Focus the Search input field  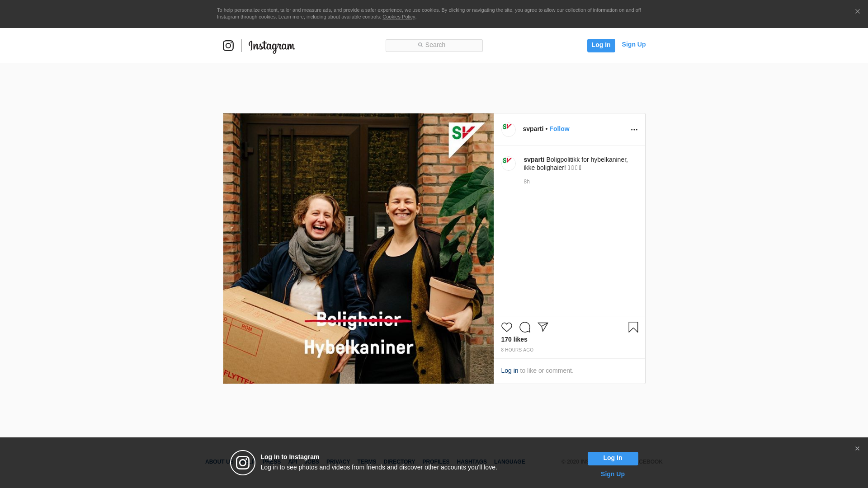tap(434, 45)
